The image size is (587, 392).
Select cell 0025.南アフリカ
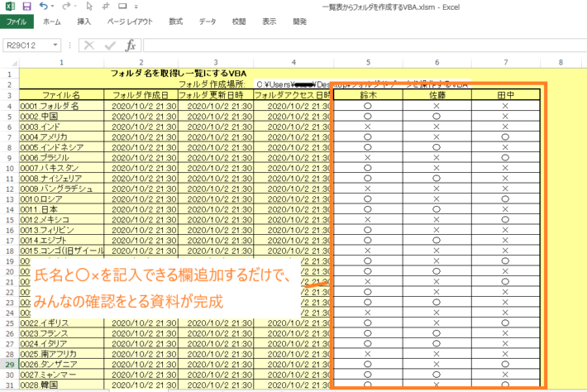(x=61, y=354)
